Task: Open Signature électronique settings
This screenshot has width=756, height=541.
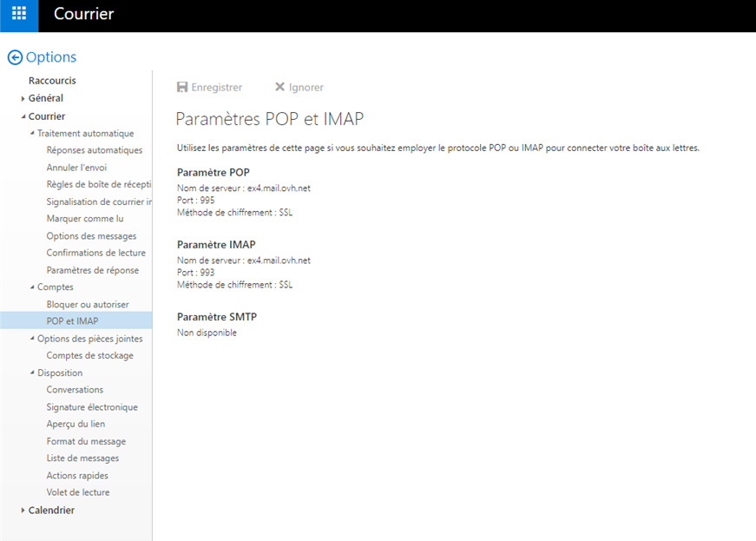Action: [92, 407]
